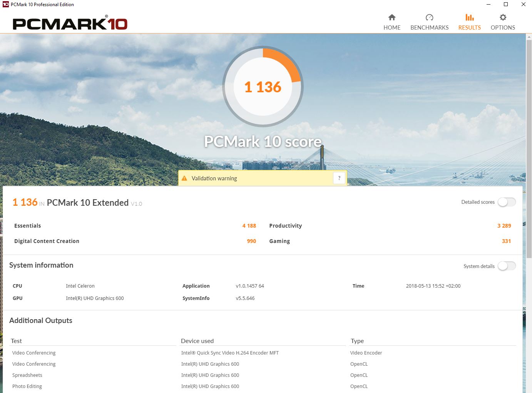Select the Essentials score 4 188

[x=249, y=226]
